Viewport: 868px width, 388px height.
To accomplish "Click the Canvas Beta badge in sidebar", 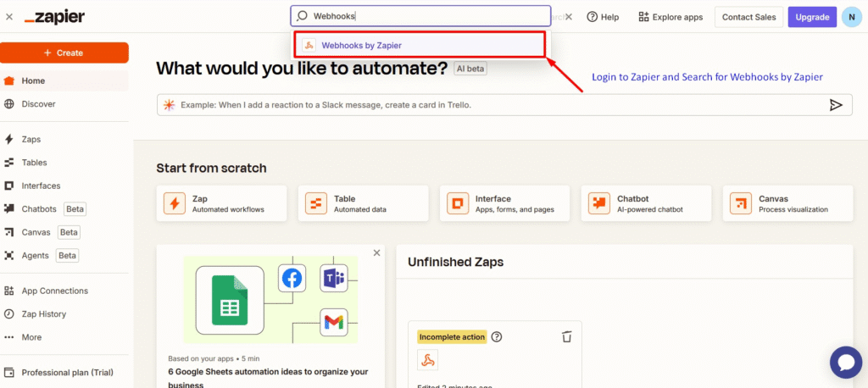I will pos(70,232).
